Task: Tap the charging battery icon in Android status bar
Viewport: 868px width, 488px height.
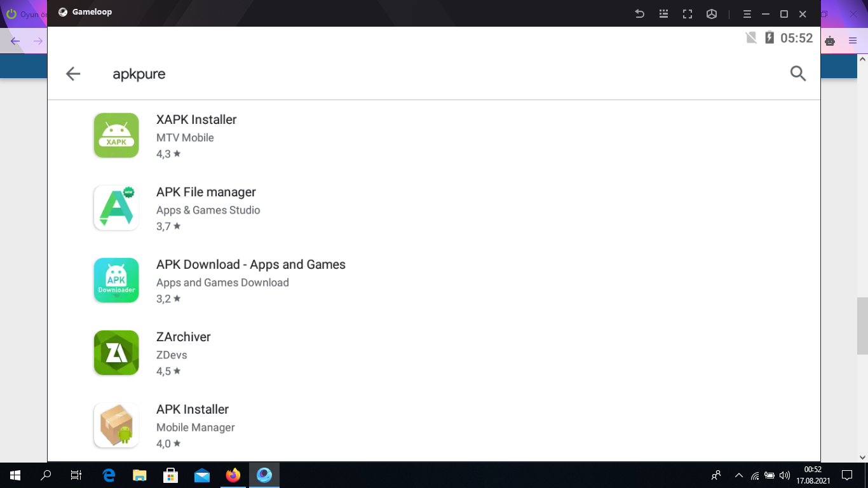Action: coord(770,38)
